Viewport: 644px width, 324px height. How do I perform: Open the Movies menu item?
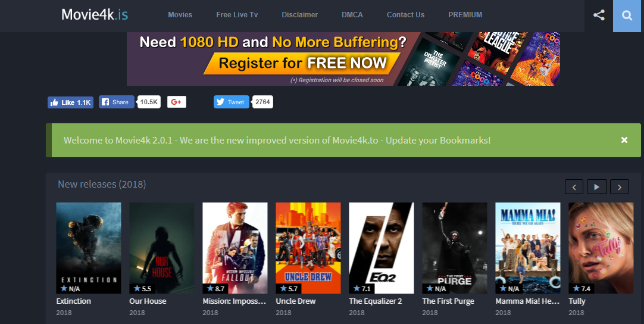[x=180, y=15]
